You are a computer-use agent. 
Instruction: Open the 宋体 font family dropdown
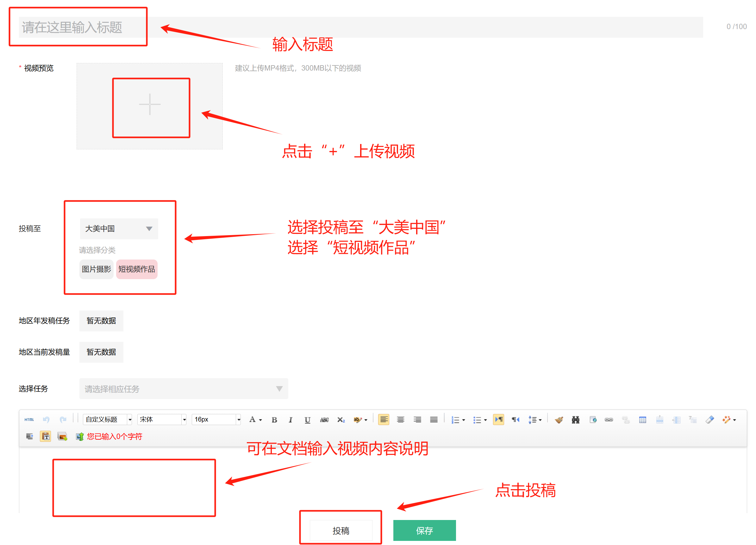click(x=162, y=419)
